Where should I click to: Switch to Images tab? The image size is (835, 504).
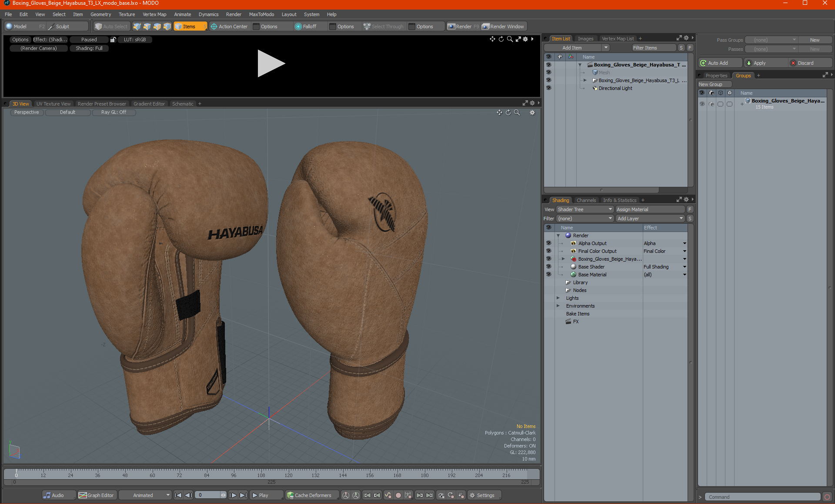tap(585, 39)
